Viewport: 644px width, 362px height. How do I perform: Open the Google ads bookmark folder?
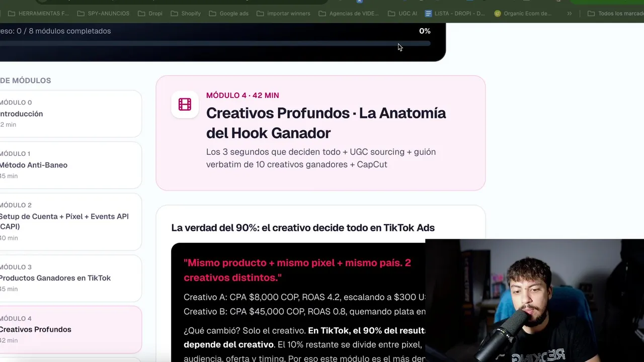(228, 14)
